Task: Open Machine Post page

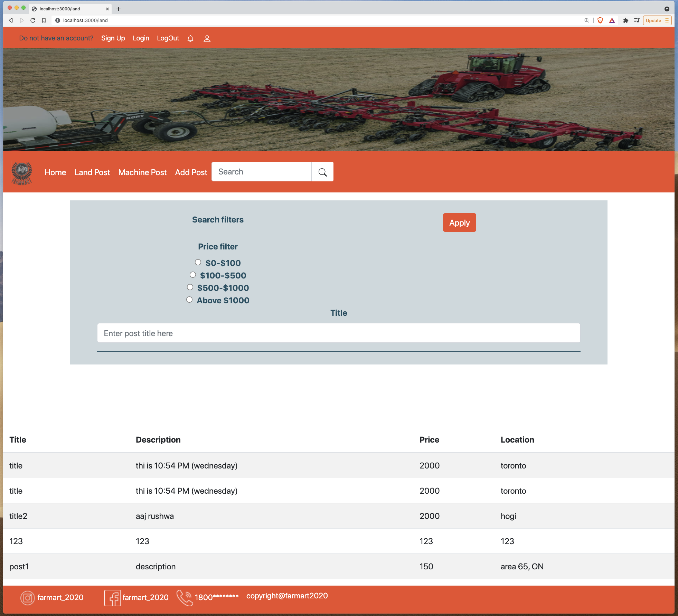Action: click(142, 172)
